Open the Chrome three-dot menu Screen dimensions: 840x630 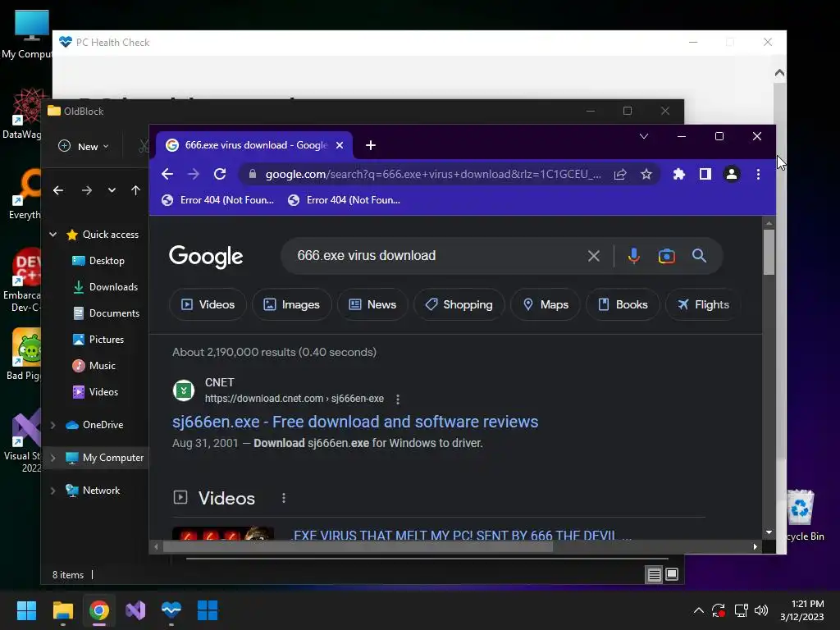pos(758,174)
